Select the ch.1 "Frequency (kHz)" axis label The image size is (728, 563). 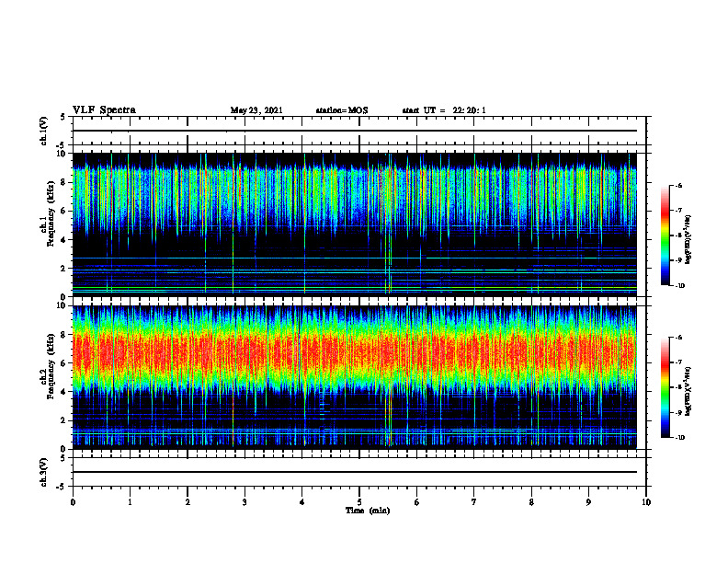tap(51, 213)
